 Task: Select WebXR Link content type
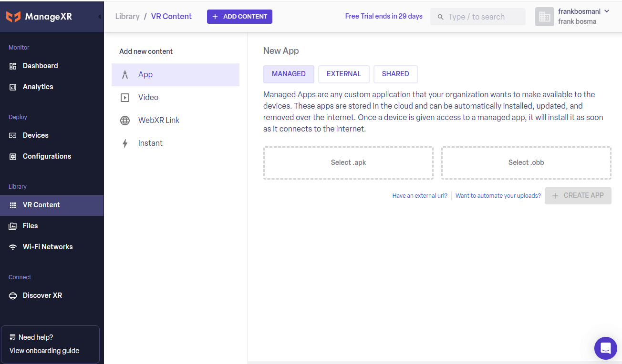[176, 121]
